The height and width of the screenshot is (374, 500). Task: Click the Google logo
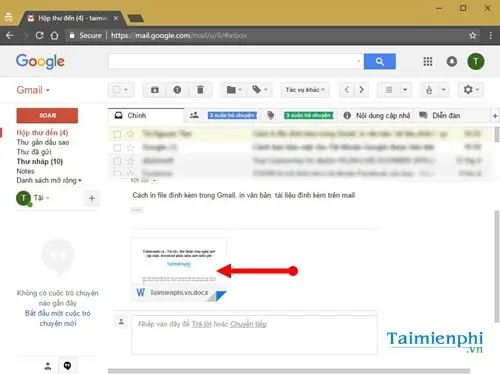tap(40, 62)
